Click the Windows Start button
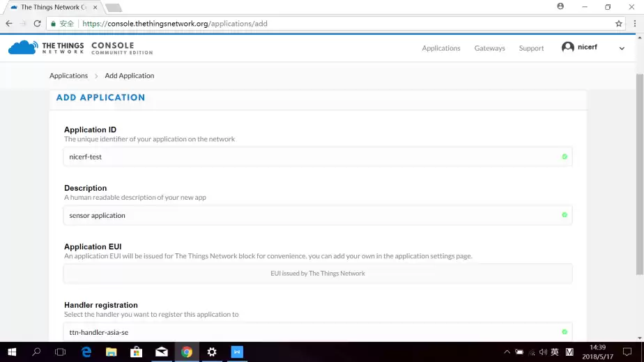Viewport: 644px width, 362px height. point(11,352)
